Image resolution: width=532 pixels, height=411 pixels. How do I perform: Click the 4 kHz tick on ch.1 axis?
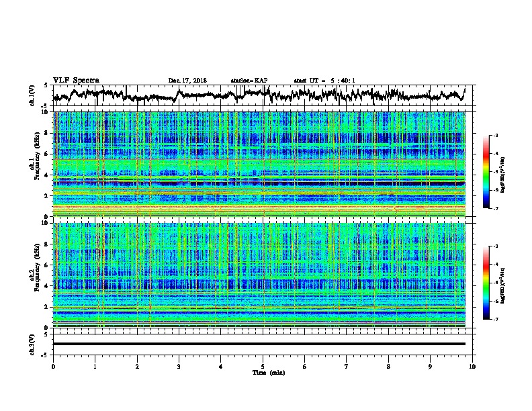[x=48, y=175]
